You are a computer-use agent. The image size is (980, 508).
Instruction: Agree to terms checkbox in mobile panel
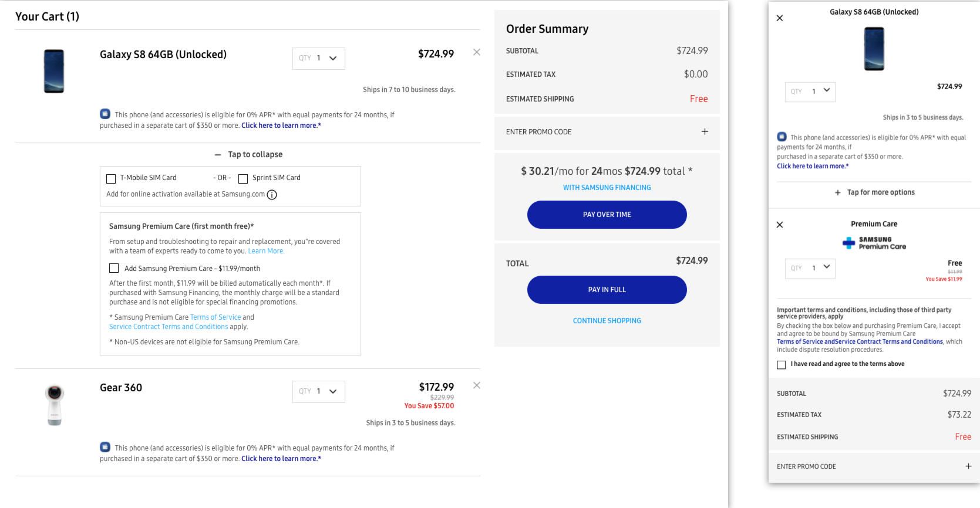[x=781, y=365]
